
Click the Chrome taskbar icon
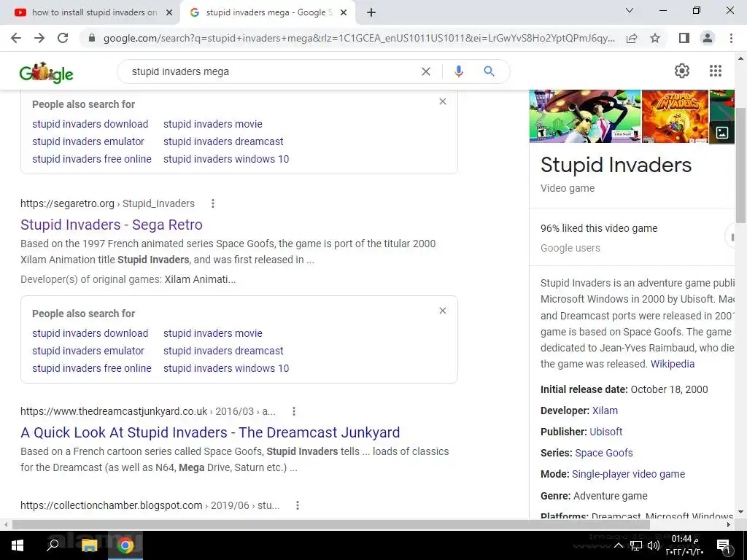coord(125,545)
